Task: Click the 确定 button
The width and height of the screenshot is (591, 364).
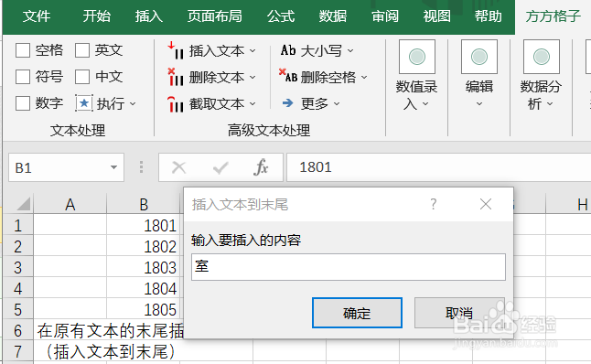Action: click(x=357, y=313)
